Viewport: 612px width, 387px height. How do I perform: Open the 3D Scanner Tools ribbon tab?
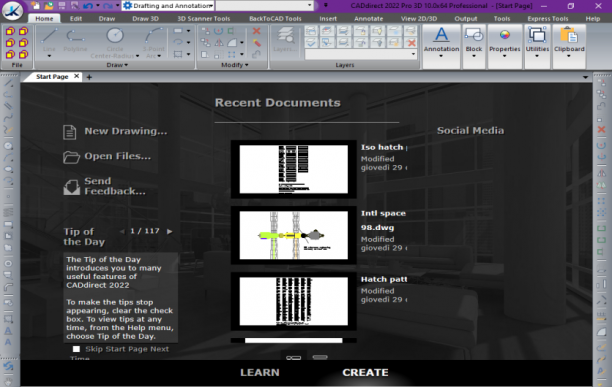(204, 18)
